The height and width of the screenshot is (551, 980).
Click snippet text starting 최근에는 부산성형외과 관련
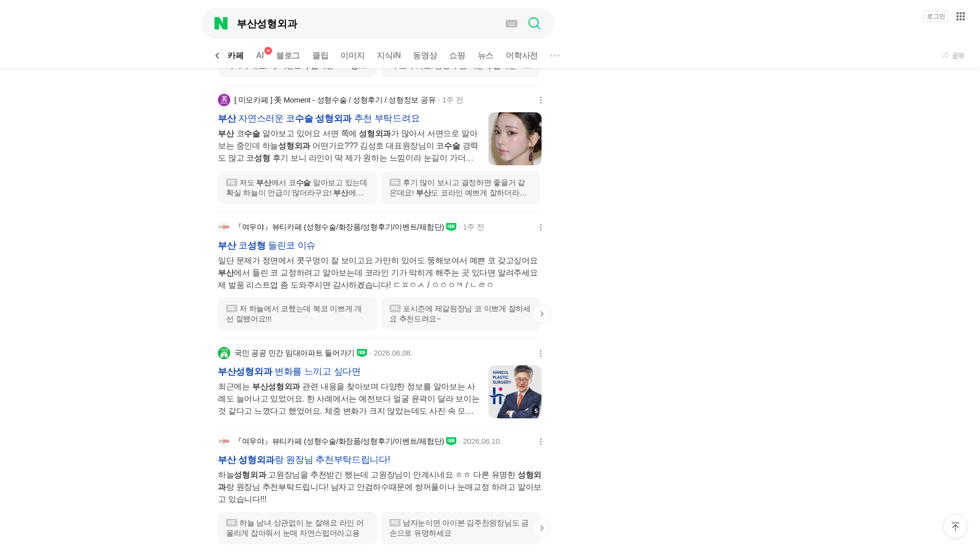pyautogui.click(x=349, y=399)
